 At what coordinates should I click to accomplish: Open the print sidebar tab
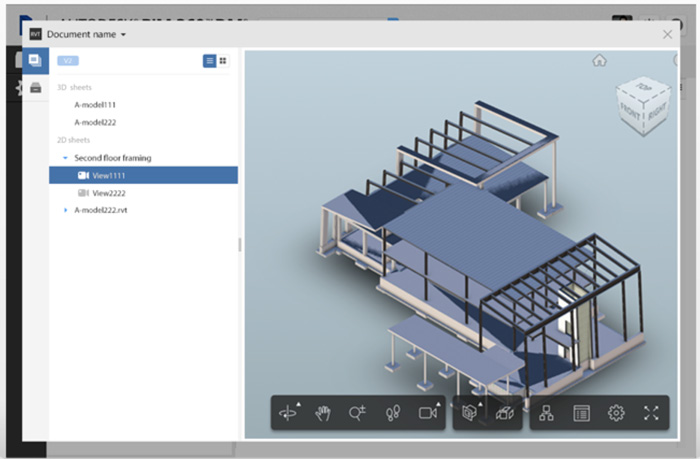point(35,88)
